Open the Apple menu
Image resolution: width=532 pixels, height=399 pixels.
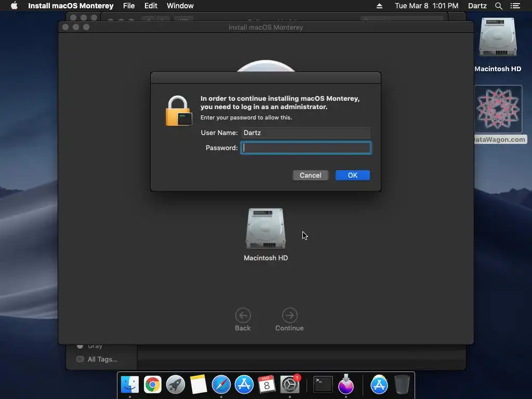coord(14,6)
